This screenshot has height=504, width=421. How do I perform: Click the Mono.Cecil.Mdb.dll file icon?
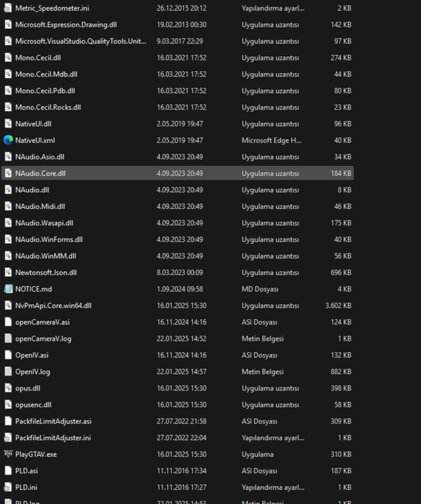click(8, 74)
